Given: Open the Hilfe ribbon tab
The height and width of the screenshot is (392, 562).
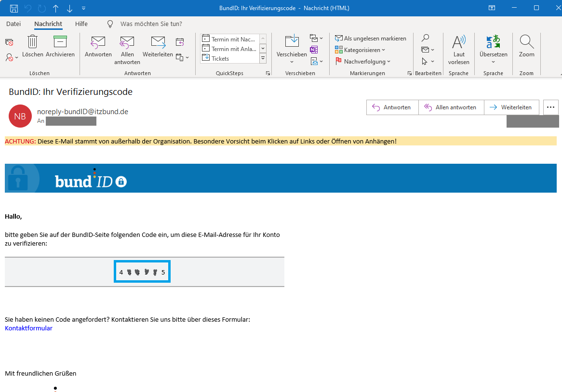Looking at the screenshot, I should coord(81,24).
